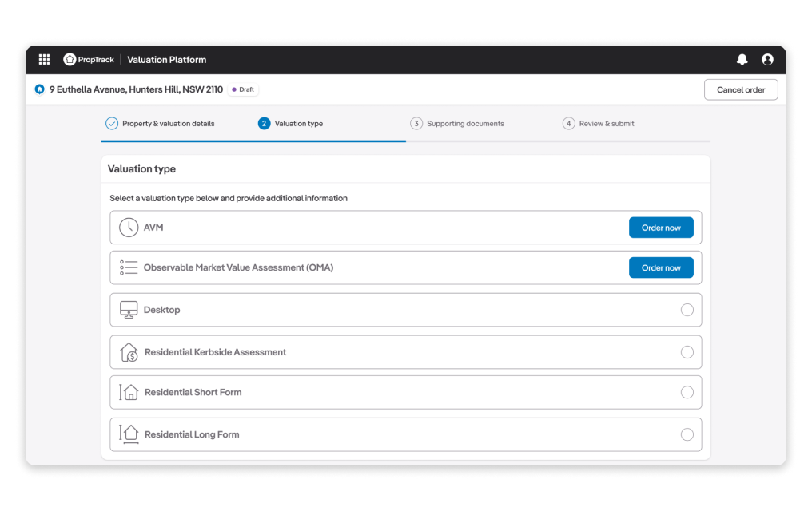Screen dimensions: 812x511
Task: Click the step 4 number circle
Action: point(568,124)
